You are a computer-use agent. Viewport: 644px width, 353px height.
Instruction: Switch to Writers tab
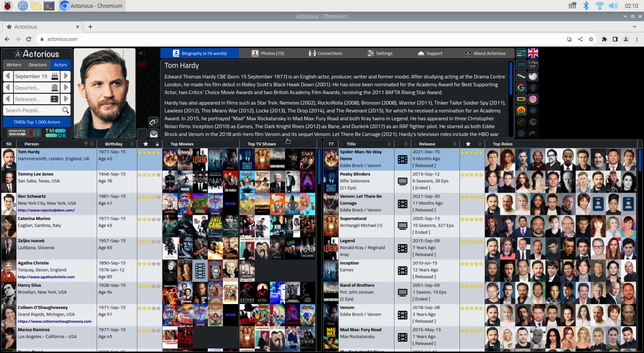pyautogui.click(x=14, y=65)
